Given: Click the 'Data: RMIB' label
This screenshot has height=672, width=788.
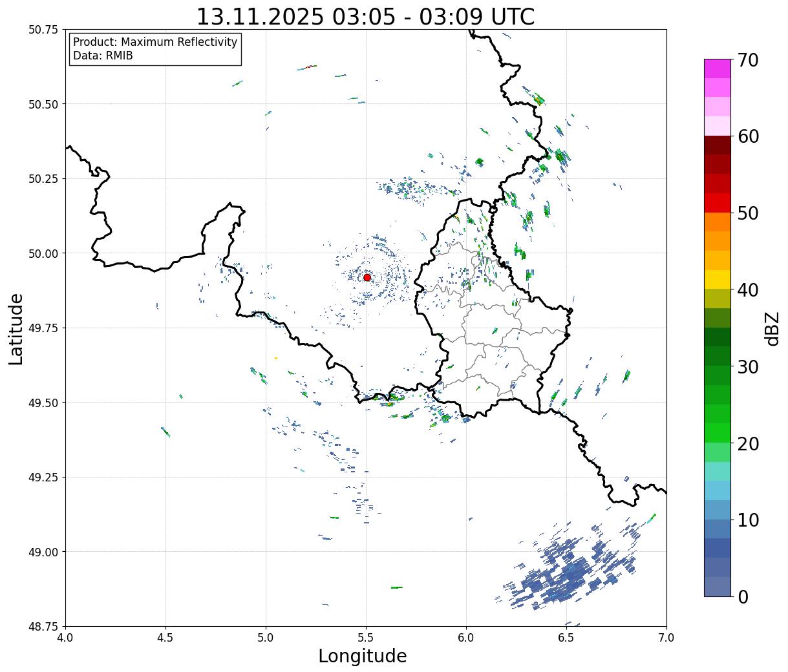Looking at the screenshot, I should (x=103, y=56).
